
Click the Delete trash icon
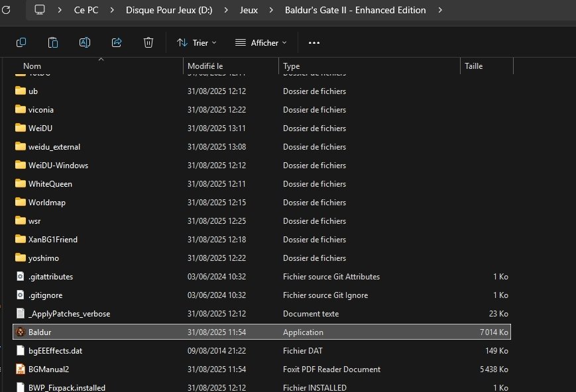[x=148, y=42]
